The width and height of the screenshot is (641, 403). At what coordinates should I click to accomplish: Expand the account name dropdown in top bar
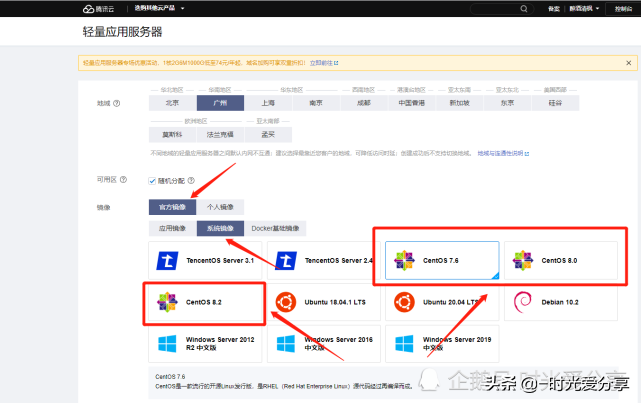click(x=584, y=9)
